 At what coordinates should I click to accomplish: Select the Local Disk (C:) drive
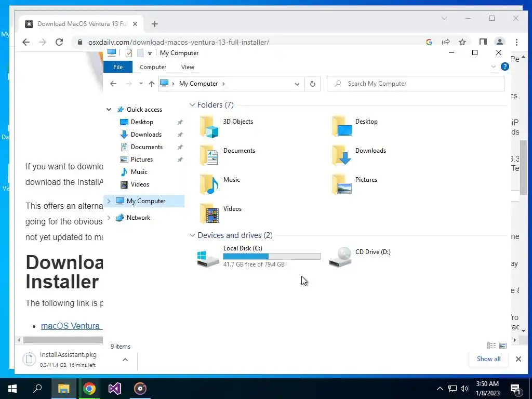[259, 257]
